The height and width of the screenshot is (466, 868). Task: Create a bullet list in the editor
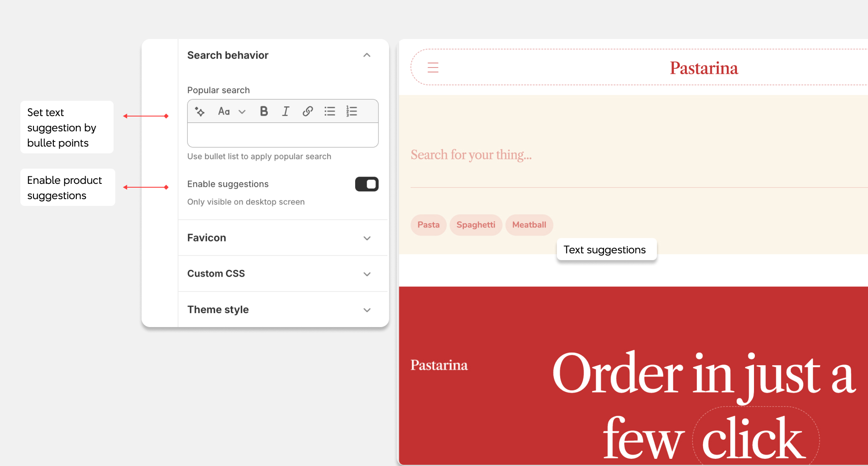(329, 111)
